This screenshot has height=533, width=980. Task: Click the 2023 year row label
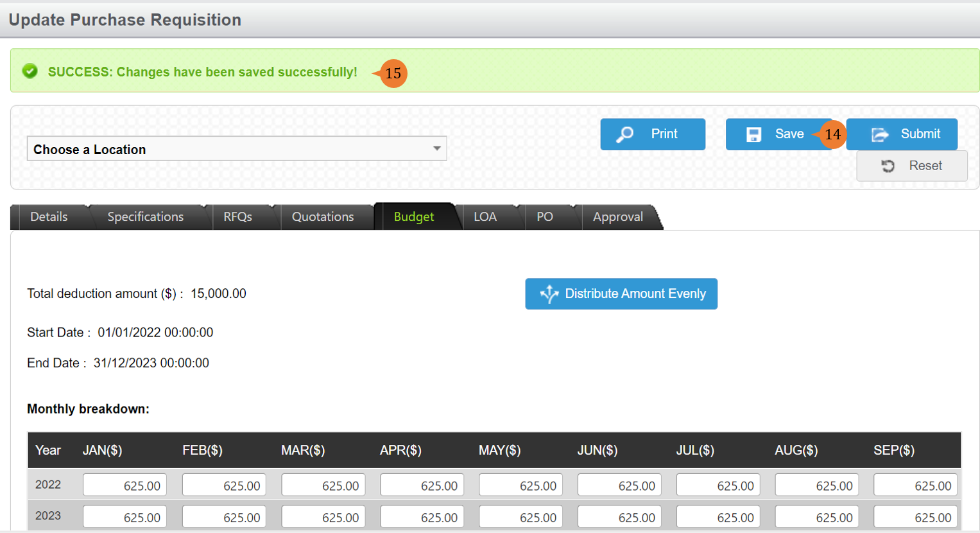pyautogui.click(x=48, y=516)
